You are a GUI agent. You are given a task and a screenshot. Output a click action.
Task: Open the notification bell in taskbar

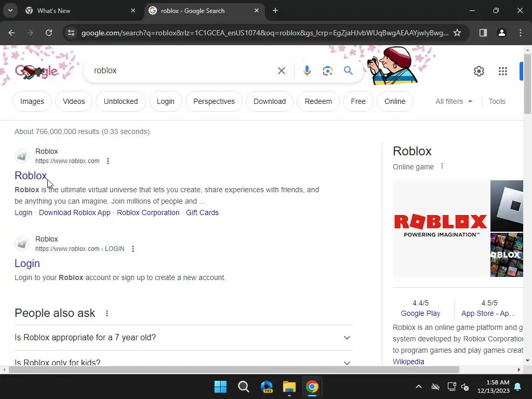tap(518, 387)
